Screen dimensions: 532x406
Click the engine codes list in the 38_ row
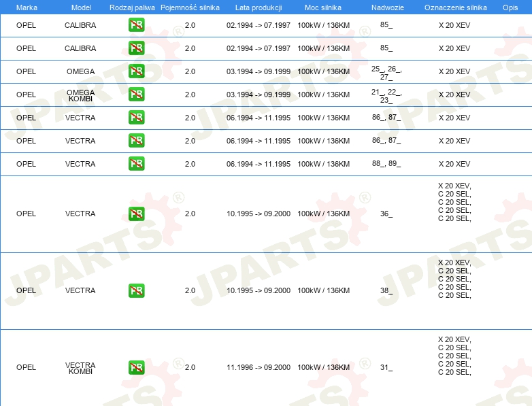(x=454, y=279)
